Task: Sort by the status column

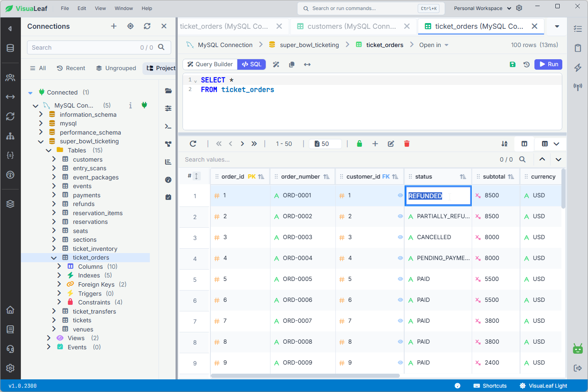Action: coord(463,177)
